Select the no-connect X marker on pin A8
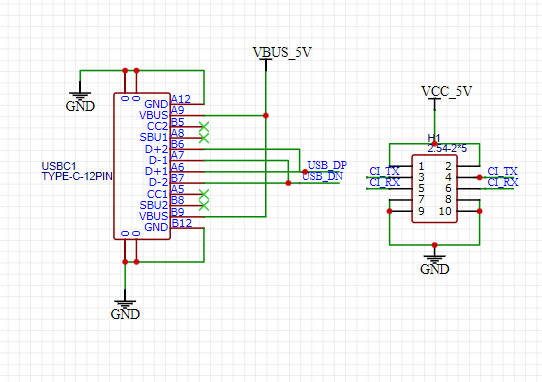Image resolution: width=542 pixels, height=382 pixels. coord(204,138)
